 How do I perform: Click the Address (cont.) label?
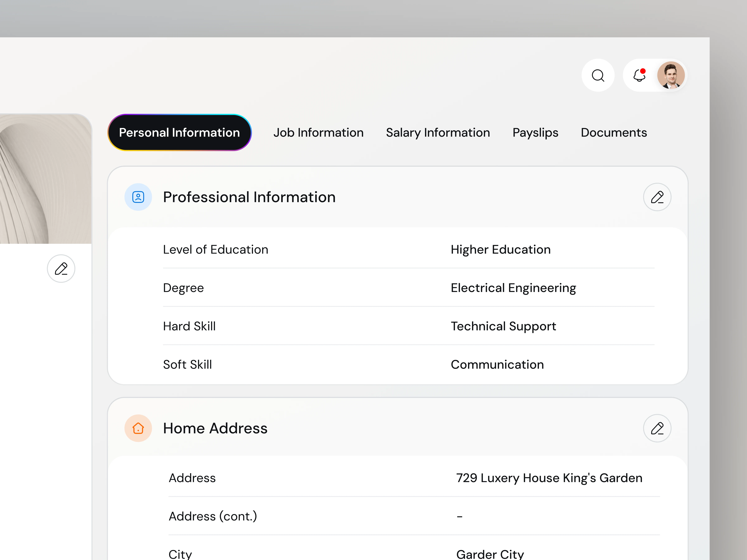213,516
